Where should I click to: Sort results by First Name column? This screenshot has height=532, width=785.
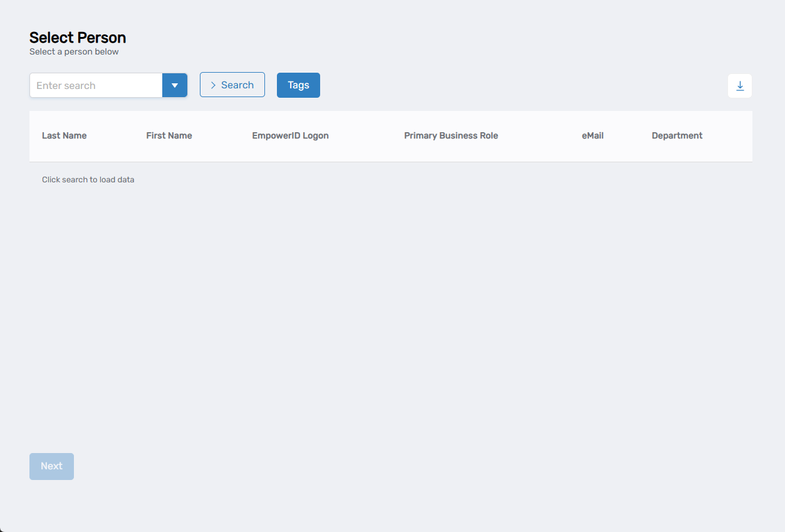(169, 135)
